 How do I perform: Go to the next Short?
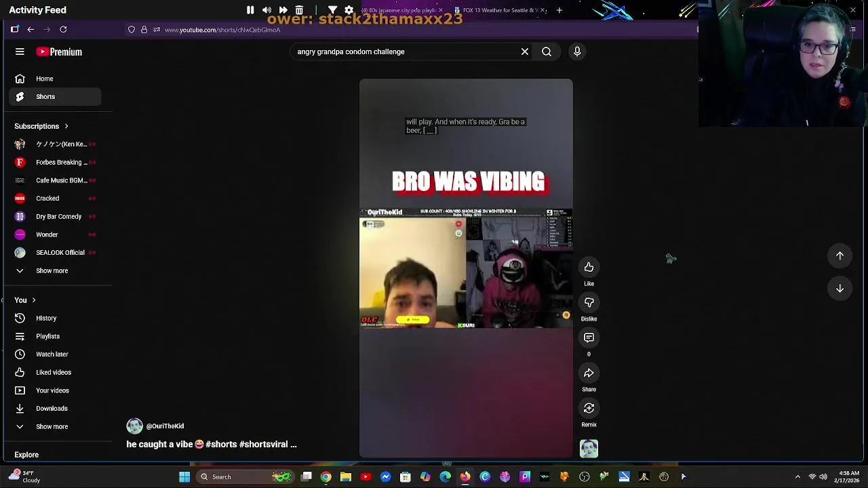[840, 289]
